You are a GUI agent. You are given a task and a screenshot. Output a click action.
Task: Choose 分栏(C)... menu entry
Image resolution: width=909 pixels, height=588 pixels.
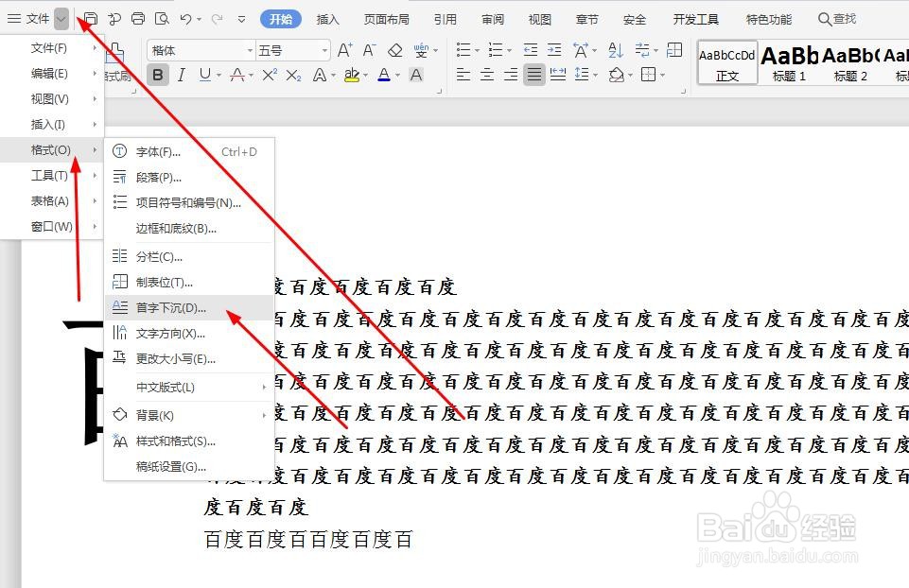(189, 256)
